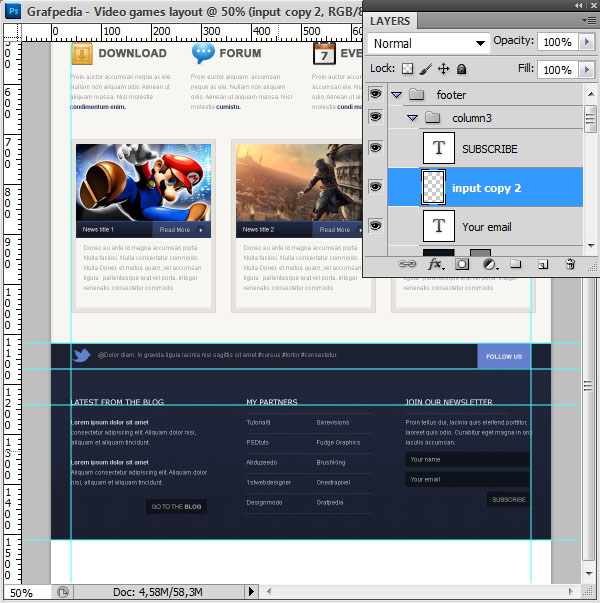The image size is (600, 603).
Task: Open the fx layer style menu
Action: (x=436, y=264)
